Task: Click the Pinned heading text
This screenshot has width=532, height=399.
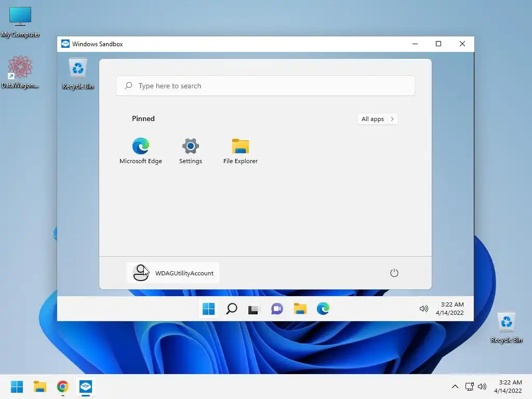Action: click(x=143, y=118)
